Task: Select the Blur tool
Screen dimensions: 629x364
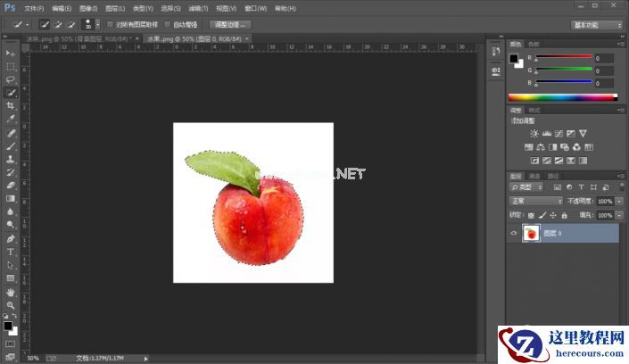Action: coord(11,211)
